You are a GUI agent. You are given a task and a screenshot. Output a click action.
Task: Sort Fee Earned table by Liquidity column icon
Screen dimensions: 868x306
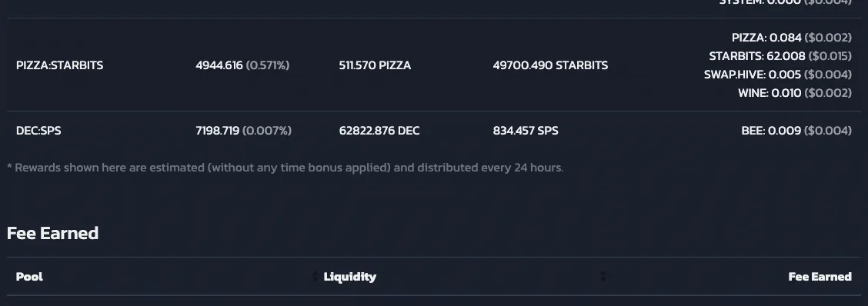pyautogui.click(x=603, y=276)
